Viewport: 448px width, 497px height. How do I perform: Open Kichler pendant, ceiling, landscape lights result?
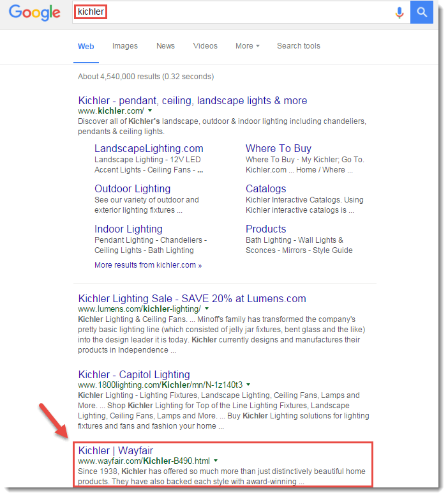(193, 100)
